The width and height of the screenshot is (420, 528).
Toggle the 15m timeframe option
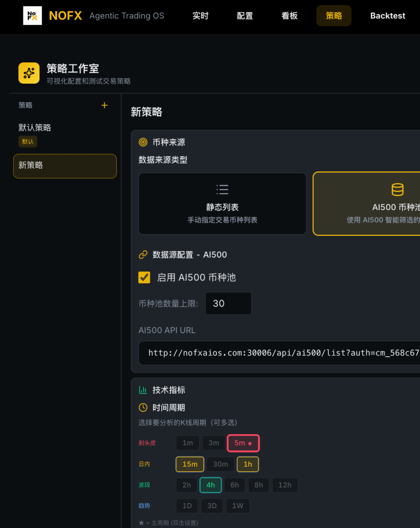190,464
